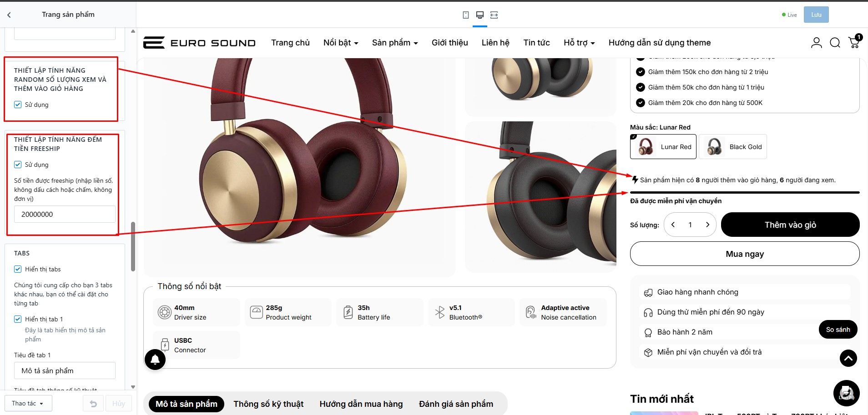Click the So sánh compare button
Image resolution: width=868 pixels, height=415 pixels.
(x=838, y=330)
